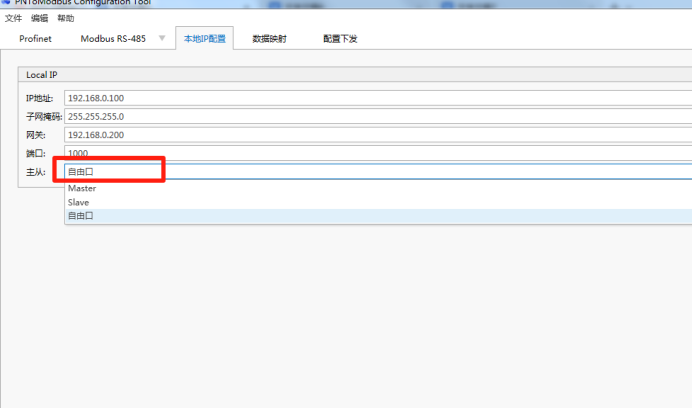This screenshot has height=408, width=692.
Task: Switch to the Profinet tab
Action: [35, 38]
